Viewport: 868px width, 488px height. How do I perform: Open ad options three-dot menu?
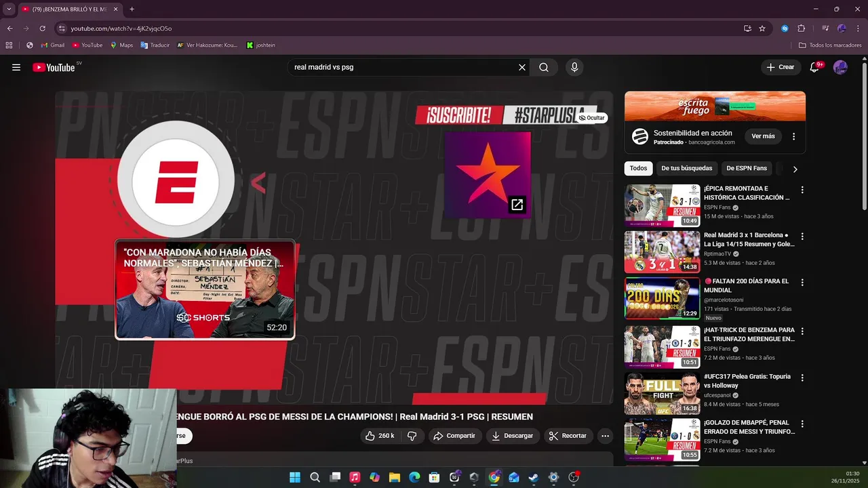793,136
